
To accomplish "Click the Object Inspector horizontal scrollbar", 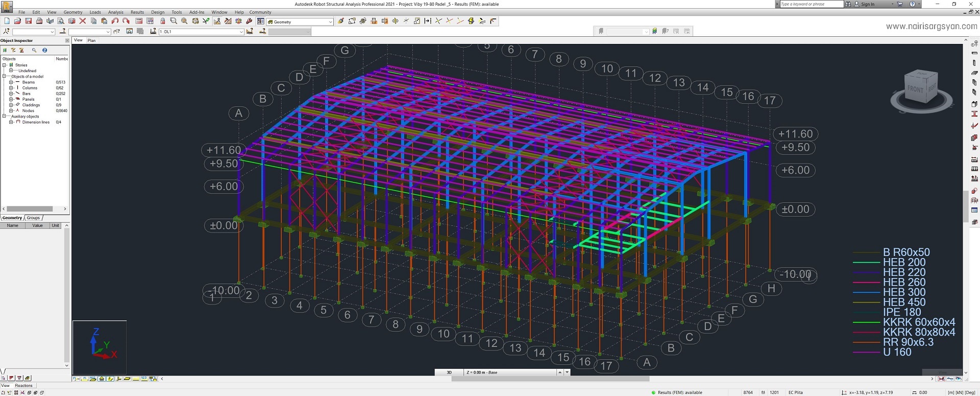I will pos(30,208).
